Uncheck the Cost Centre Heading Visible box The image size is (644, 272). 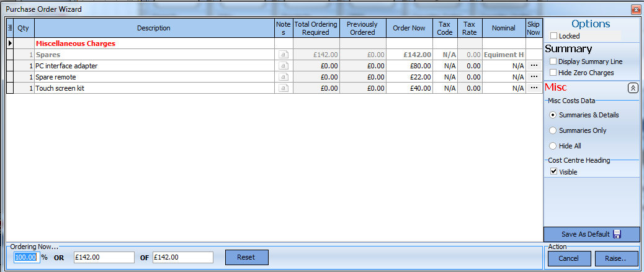553,172
